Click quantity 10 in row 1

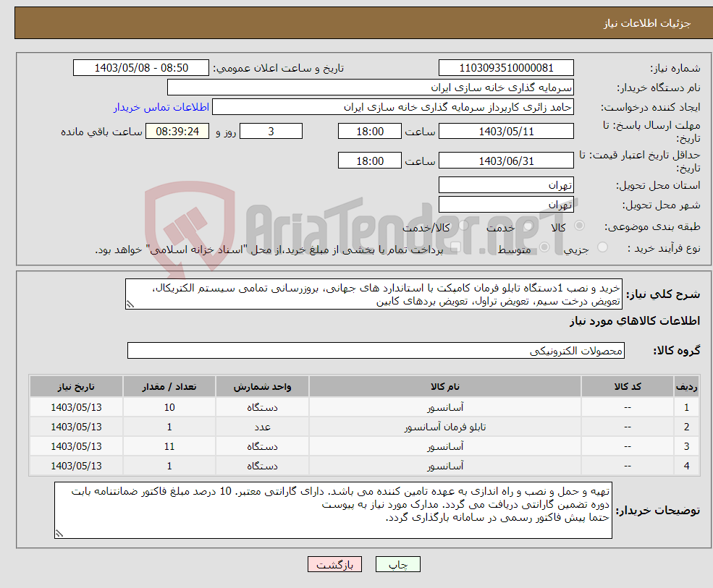coord(169,408)
